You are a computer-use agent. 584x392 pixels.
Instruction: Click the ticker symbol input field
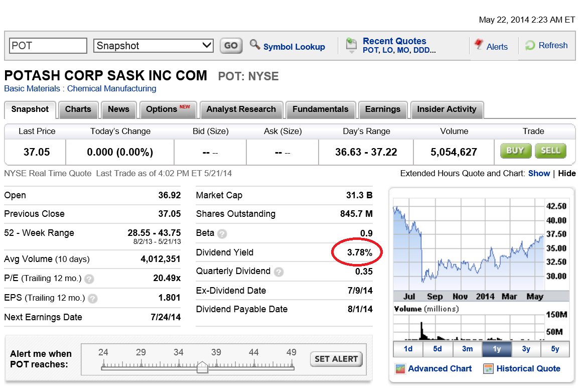coord(48,46)
